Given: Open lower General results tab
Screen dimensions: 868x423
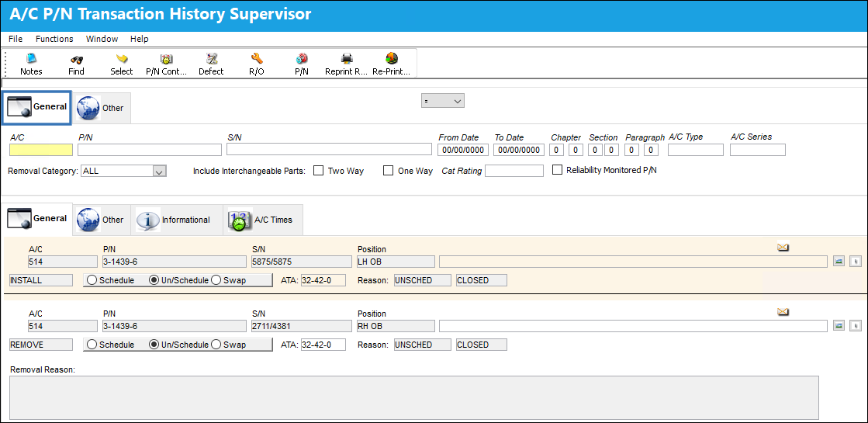Looking at the screenshot, I should click(37, 219).
